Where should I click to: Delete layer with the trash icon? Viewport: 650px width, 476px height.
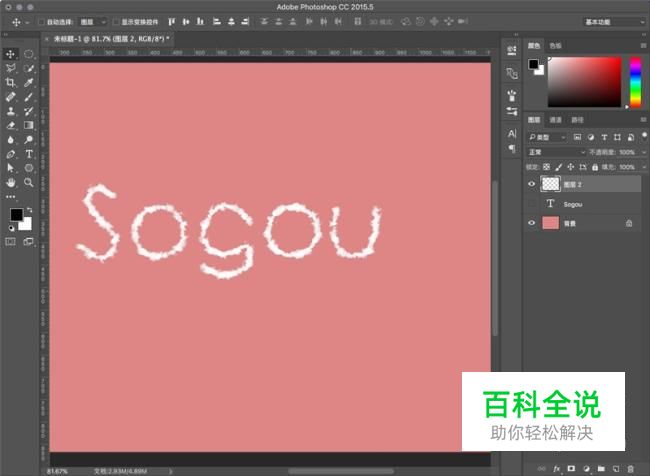(631, 469)
